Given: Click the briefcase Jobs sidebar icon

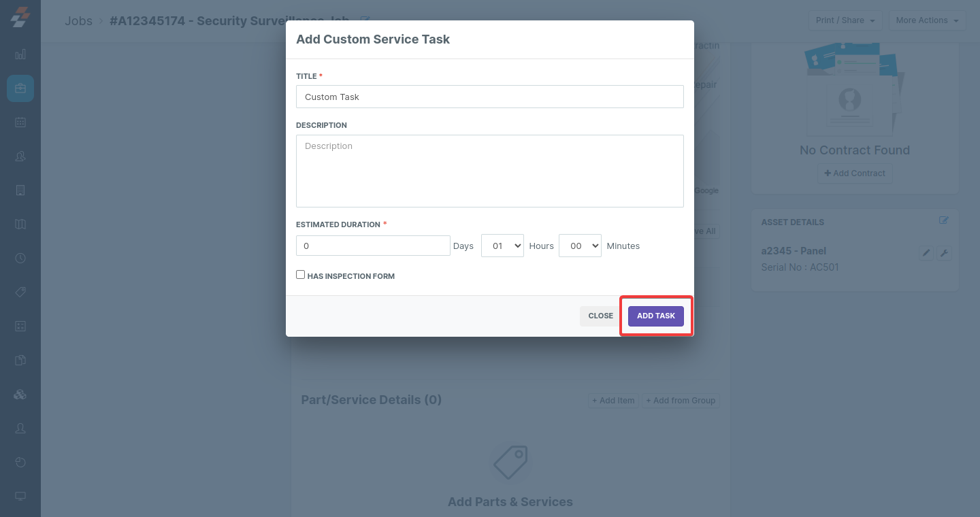Looking at the screenshot, I should [x=20, y=88].
